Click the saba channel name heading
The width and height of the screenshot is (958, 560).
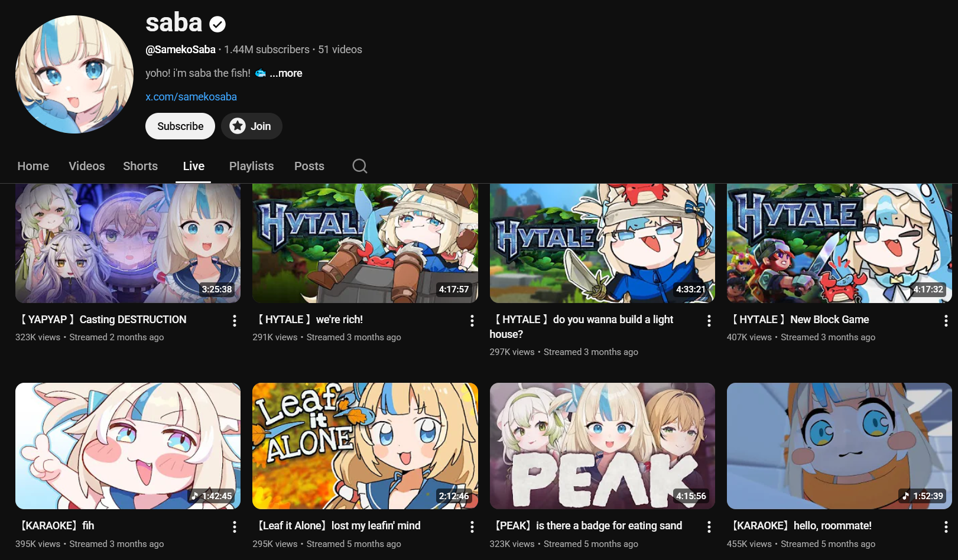(174, 23)
